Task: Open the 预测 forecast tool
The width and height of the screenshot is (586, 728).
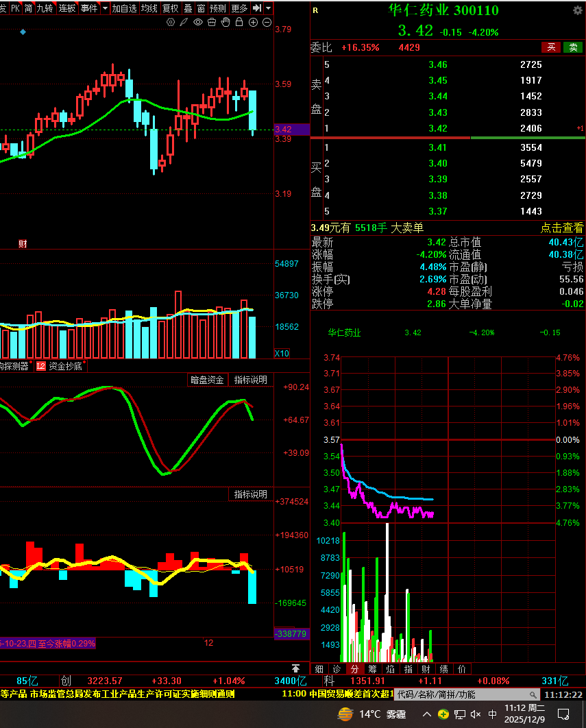Action: point(218,8)
